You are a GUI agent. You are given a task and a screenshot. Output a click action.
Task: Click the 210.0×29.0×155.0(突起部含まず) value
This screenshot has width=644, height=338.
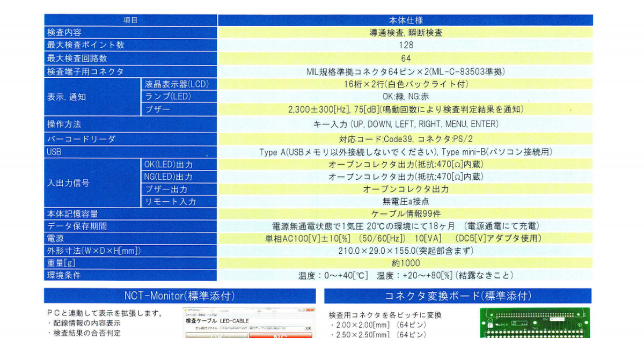(x=406, y=251)
